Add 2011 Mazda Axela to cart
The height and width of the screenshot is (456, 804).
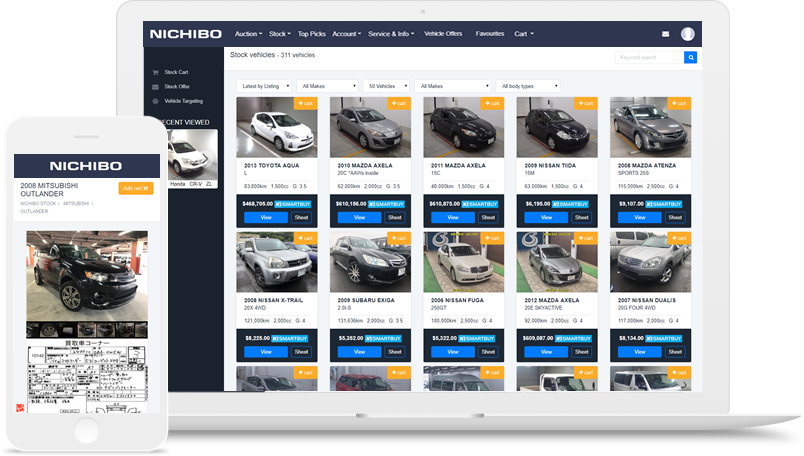click(x=492, y=103)
